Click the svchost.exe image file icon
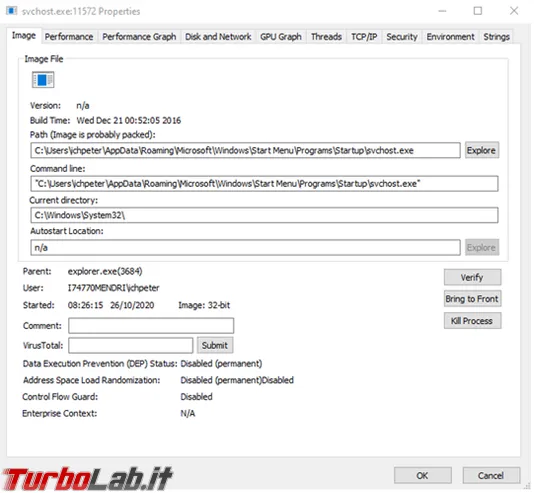534x493 pixels. 43,80
